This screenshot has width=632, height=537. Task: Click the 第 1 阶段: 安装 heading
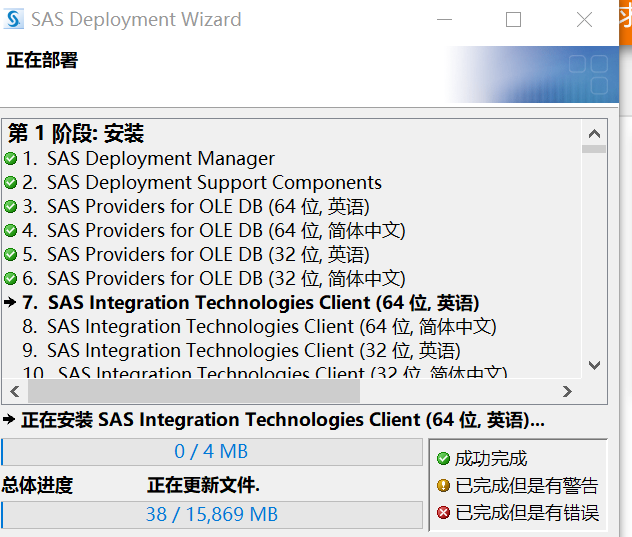tap(76, 134)
